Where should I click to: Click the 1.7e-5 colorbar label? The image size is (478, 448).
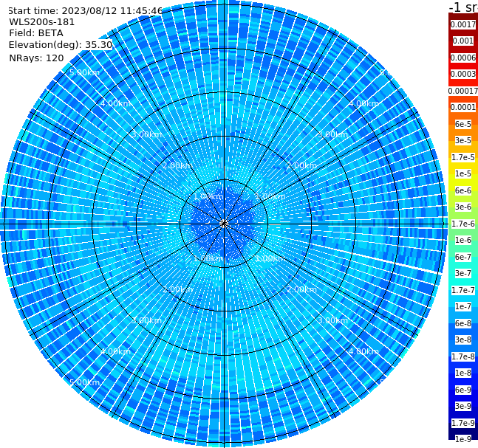(463, 157)
